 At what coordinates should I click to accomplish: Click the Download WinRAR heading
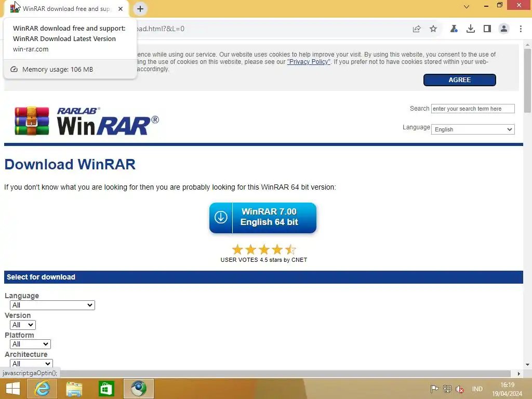tap(70, 164)
